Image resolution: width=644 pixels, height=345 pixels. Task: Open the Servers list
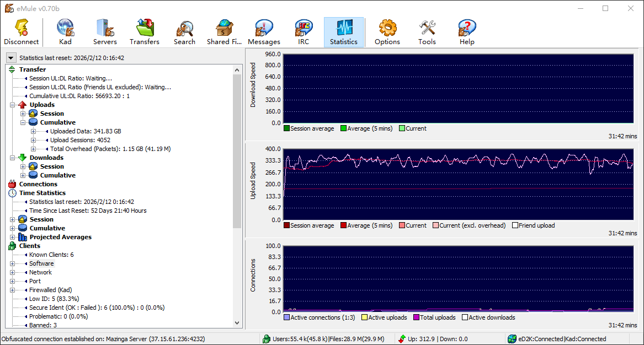[x=105, y=32]
